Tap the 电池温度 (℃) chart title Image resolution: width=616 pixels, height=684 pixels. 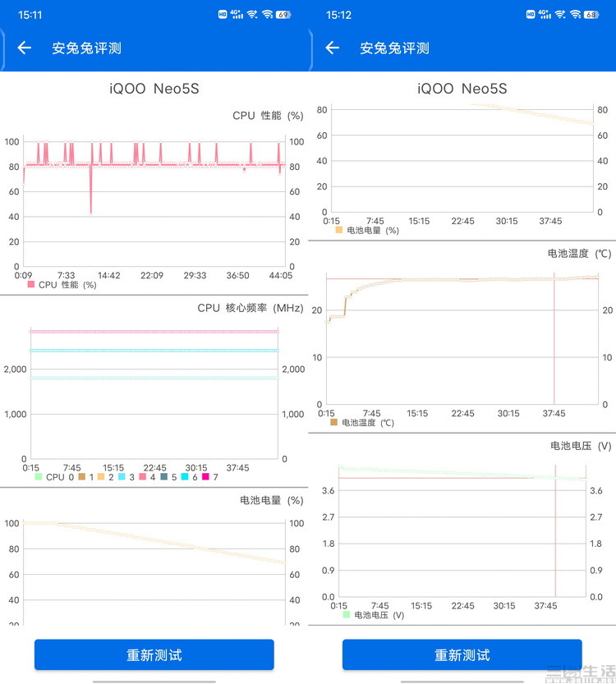coord(579,254)
